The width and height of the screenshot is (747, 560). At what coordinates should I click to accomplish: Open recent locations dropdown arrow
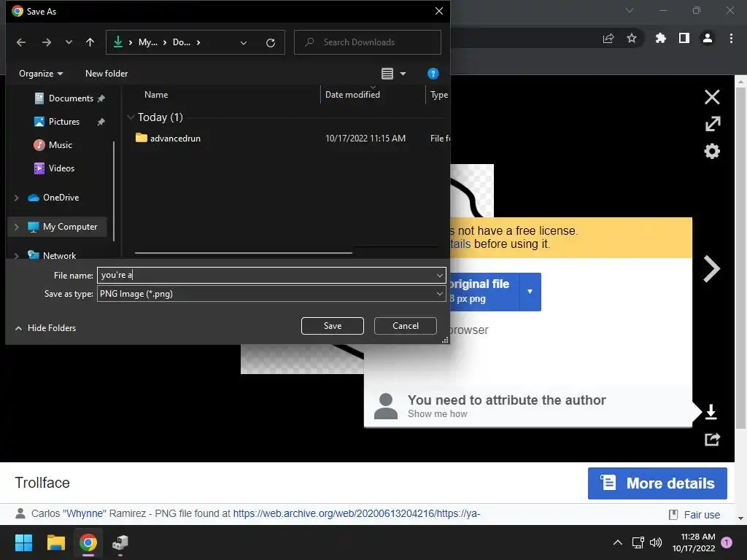click(x=69, y=42)
